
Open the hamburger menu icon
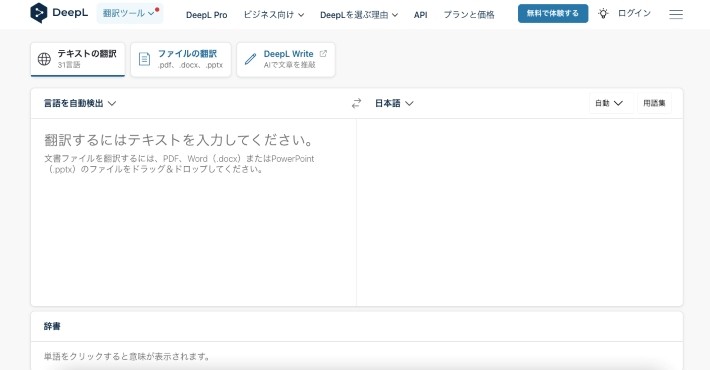point(676,14)
